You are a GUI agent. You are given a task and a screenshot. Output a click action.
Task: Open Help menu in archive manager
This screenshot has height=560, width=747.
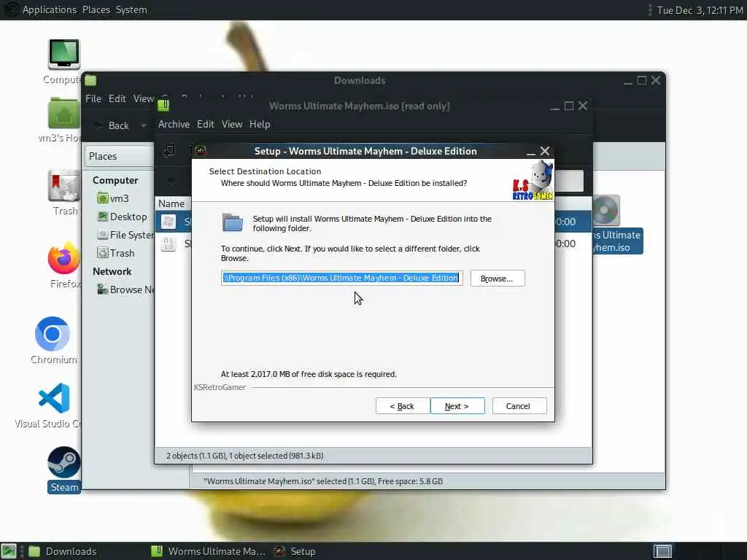tap(260, 124)
